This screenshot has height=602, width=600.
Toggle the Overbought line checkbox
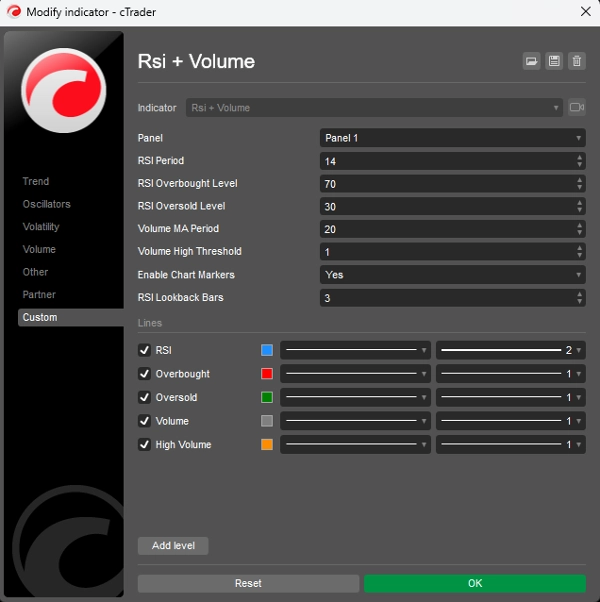tap(144, 374)
